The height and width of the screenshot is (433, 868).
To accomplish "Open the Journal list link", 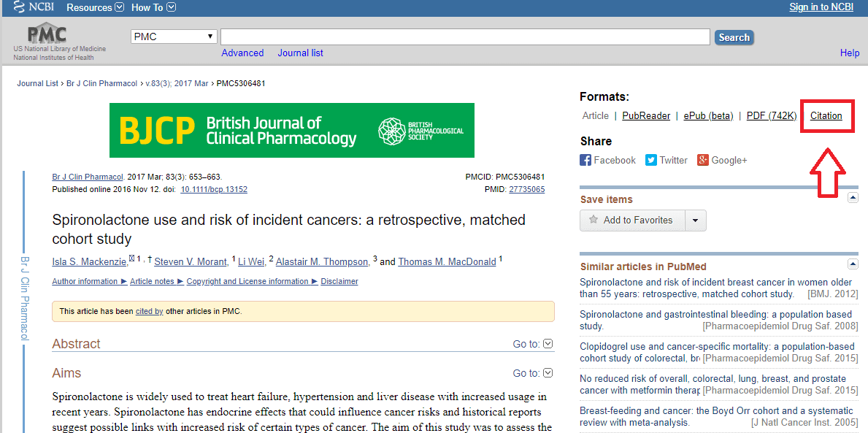I will coord(301,53).
